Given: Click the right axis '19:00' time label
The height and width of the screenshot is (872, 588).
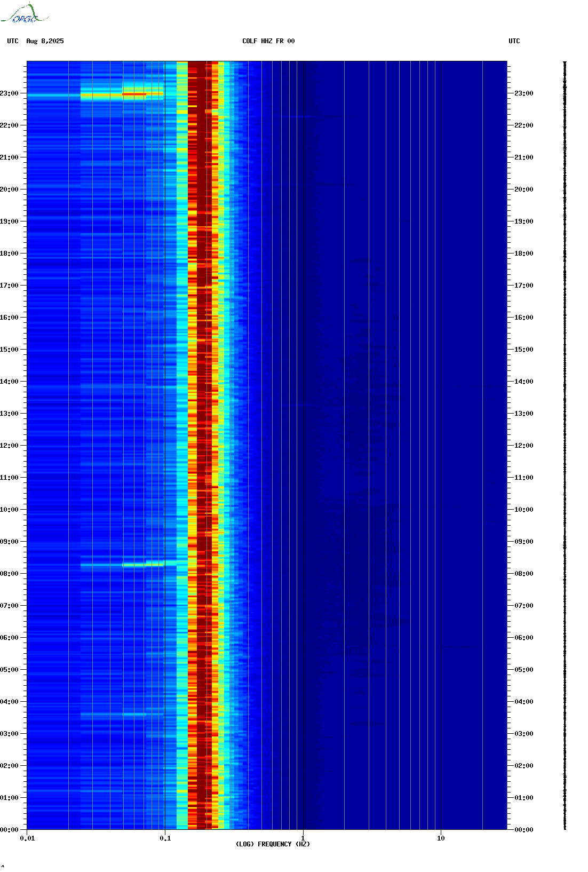Looking at the screenshot, I should pos(524,221).
